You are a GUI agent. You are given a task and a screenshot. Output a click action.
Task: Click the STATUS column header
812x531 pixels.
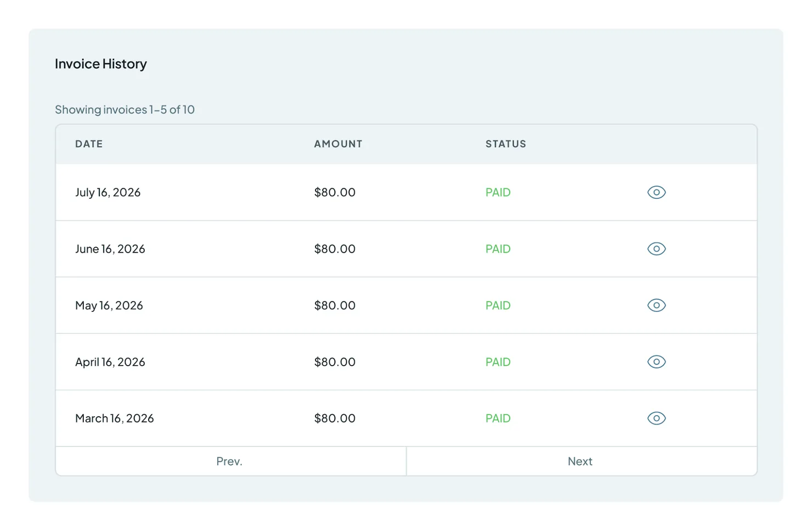[505, 144]
